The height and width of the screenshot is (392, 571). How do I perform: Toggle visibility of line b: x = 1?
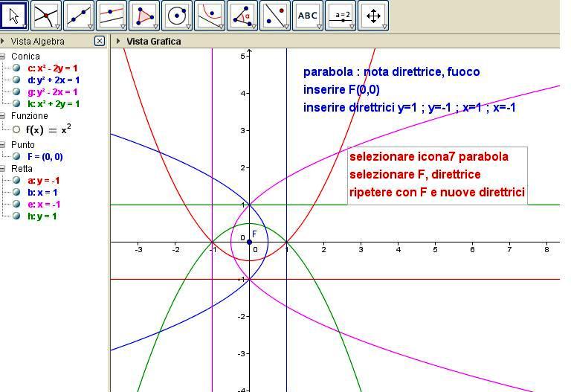[x=16, y=192]
